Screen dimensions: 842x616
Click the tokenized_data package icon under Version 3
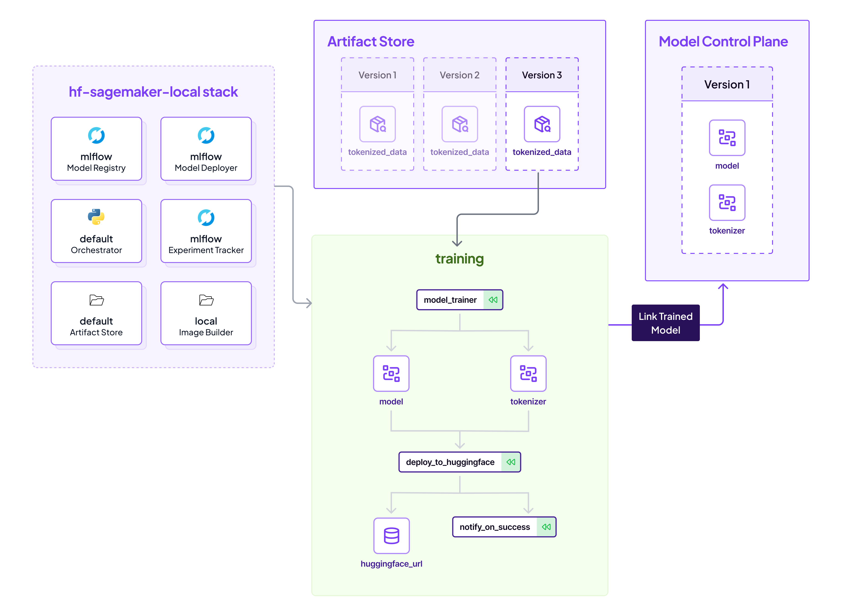pos(541,124)
